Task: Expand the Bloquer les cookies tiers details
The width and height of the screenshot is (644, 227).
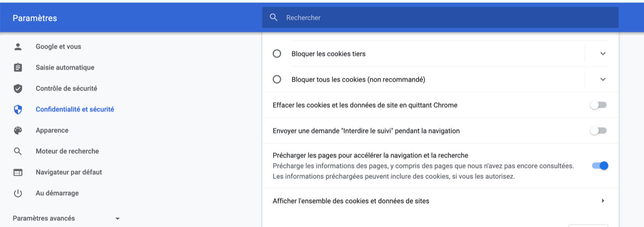Action: [603, 54]
